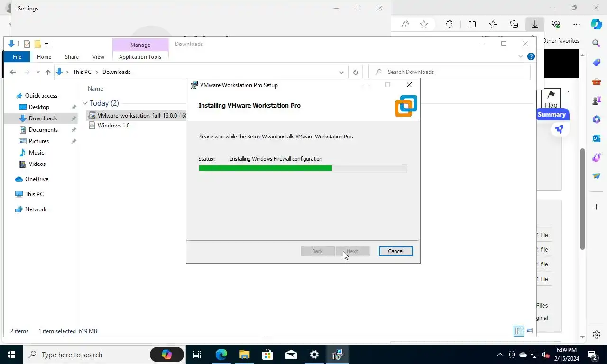
Task: Open the File menu in Explorer
Action: coord(17,57)
